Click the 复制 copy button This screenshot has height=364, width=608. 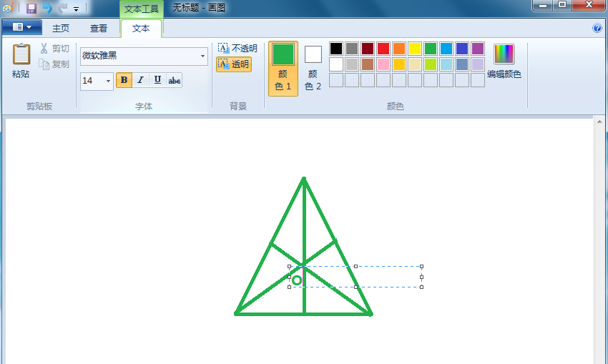[x=54, y=64]
